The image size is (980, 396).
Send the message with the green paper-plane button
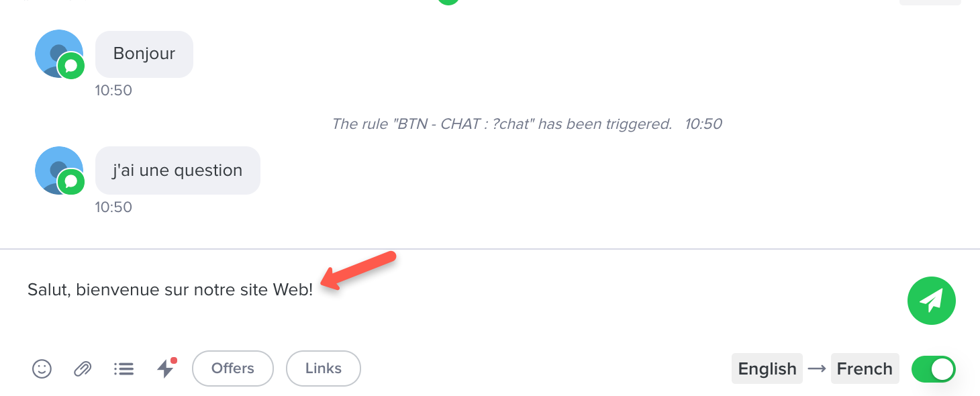pyautogui.click(x=931, y=301)
